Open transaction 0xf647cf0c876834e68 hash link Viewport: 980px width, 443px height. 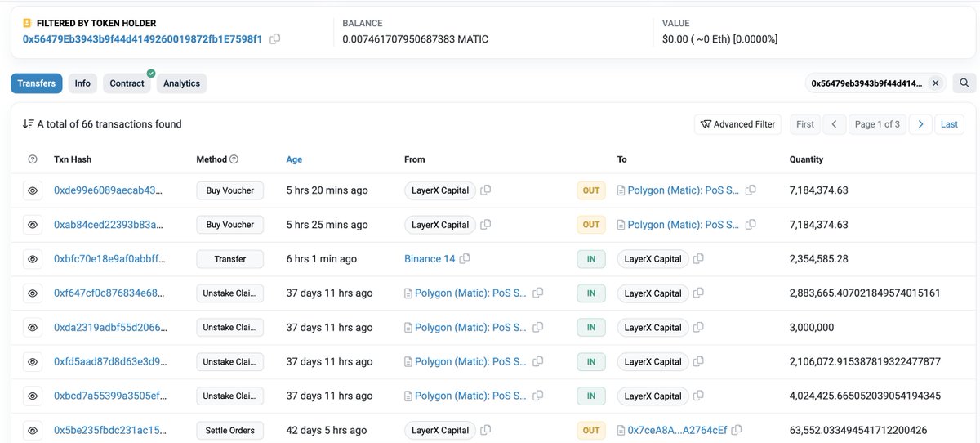tap(109, 293)
